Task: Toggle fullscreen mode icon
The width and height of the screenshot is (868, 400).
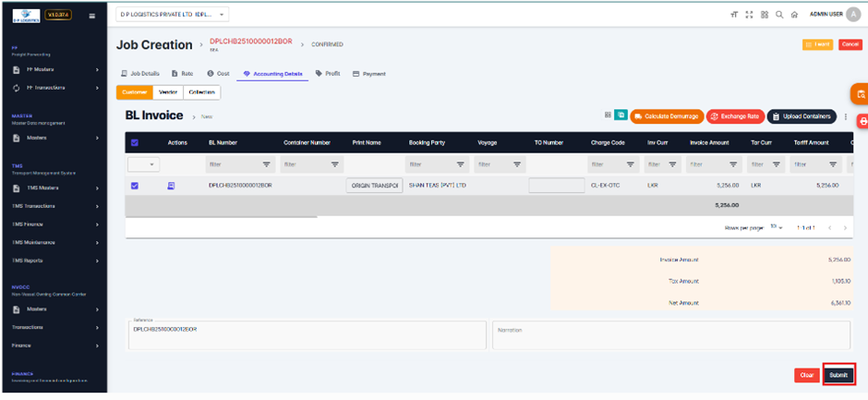Action: (x=749, y=15)
